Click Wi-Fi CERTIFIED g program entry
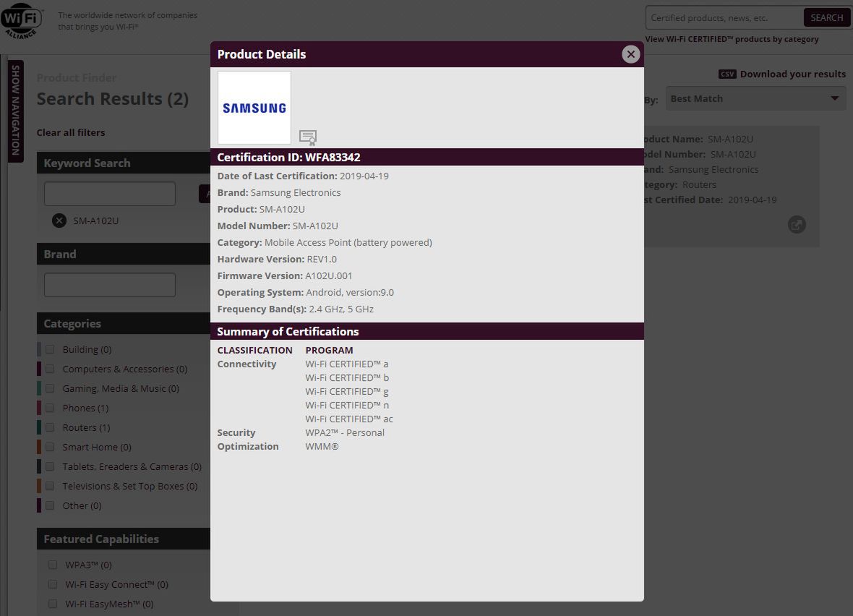853x616 pixels. [x=347, y=392]
